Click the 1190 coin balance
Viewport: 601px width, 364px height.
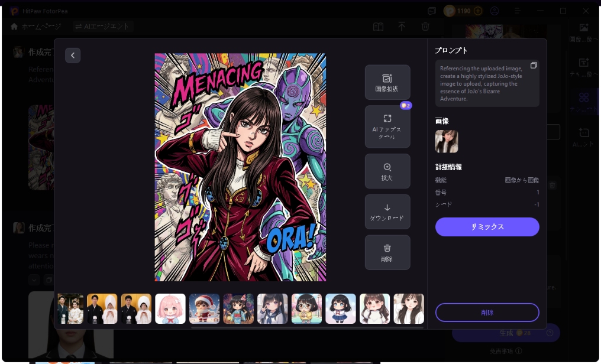pyautogui.click(x=463, y=11)
